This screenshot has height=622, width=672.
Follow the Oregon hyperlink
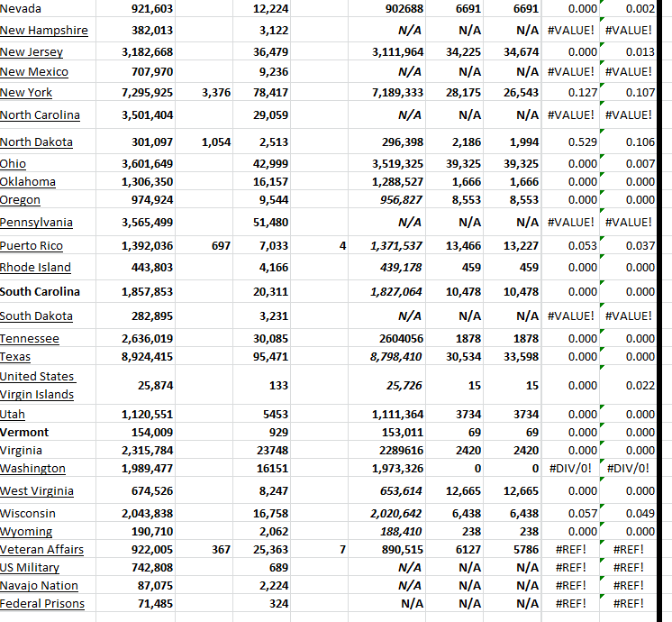[x=20, y=199]
